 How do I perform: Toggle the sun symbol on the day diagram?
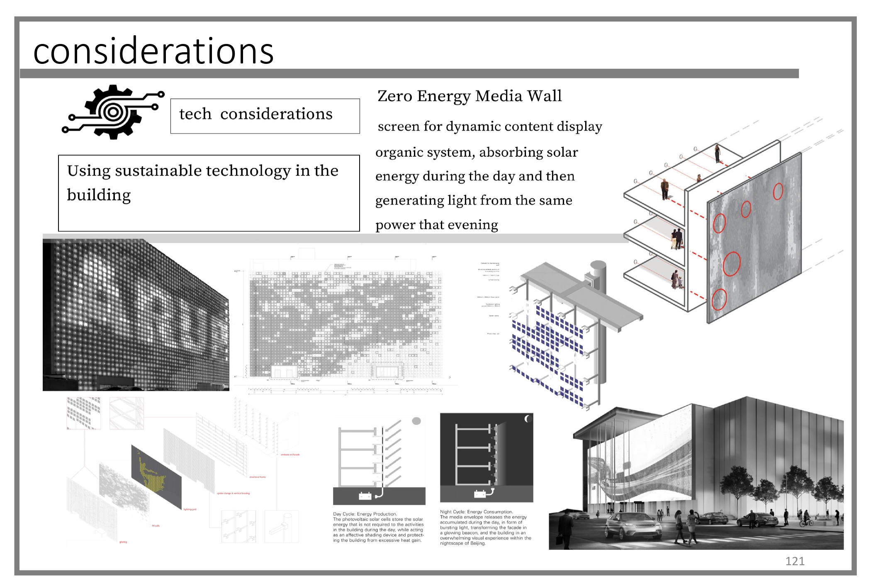coord(416,421)
